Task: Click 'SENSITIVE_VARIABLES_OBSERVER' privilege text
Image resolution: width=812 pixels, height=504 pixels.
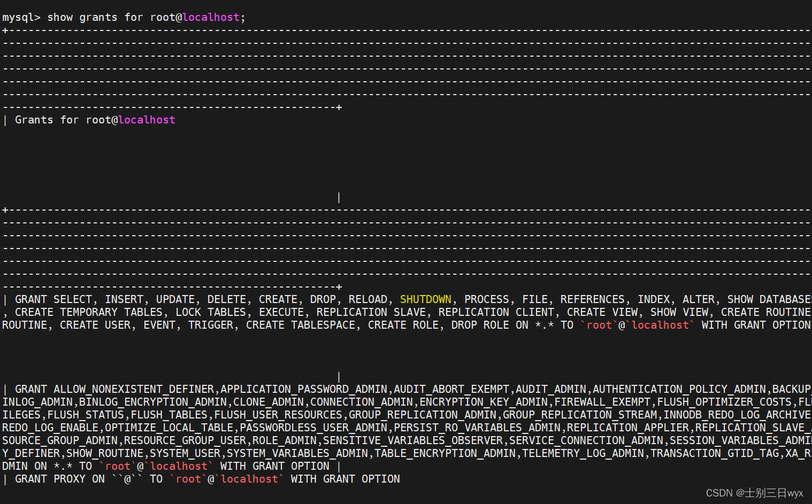Action: click(413, 441)
